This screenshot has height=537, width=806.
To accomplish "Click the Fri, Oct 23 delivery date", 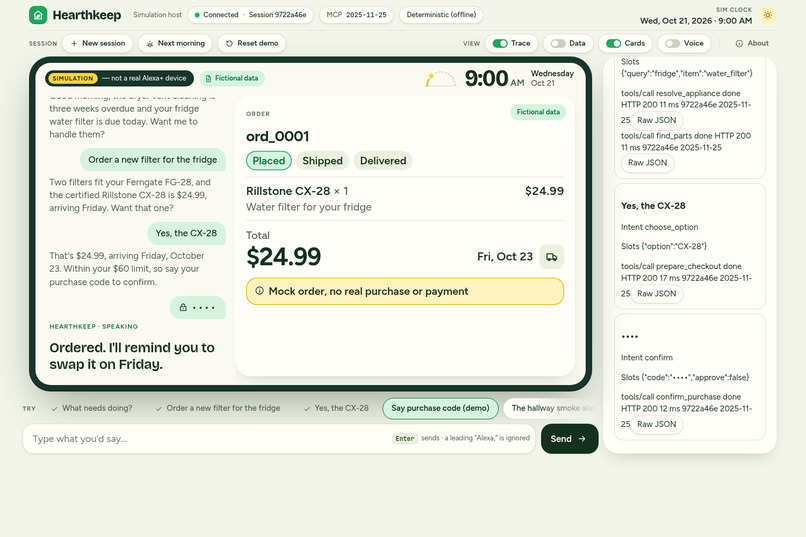I will pyautogui.click(x=505, y=256).
